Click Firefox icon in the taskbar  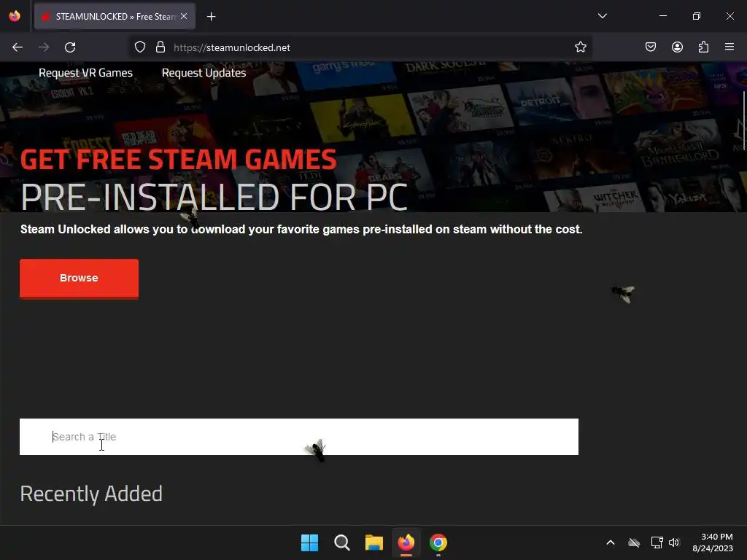coord(406,542)
